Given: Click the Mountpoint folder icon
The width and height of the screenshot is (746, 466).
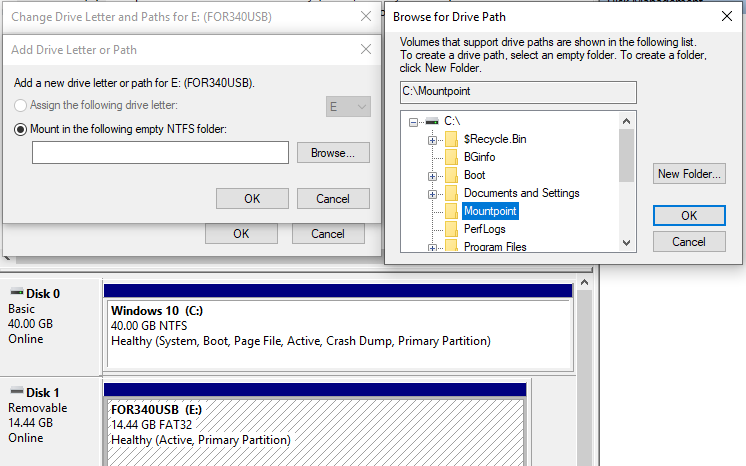Looking at the screenshot, I should point(451,211).
